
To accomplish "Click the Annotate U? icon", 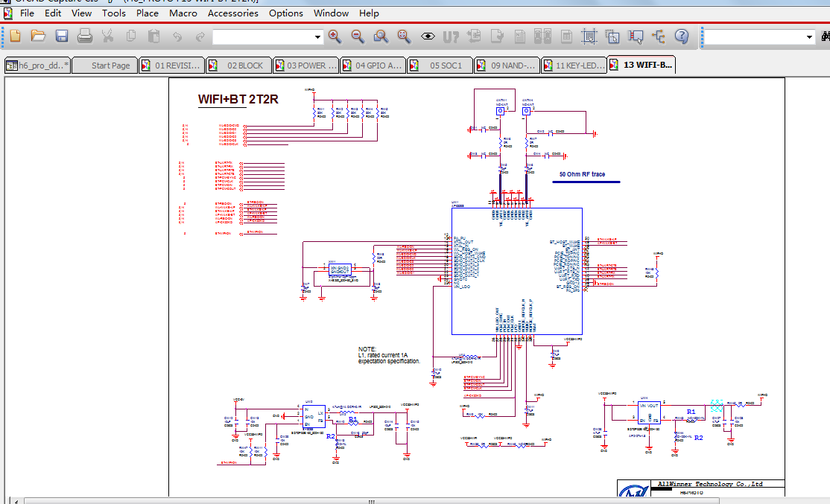I will click(451, 36).
